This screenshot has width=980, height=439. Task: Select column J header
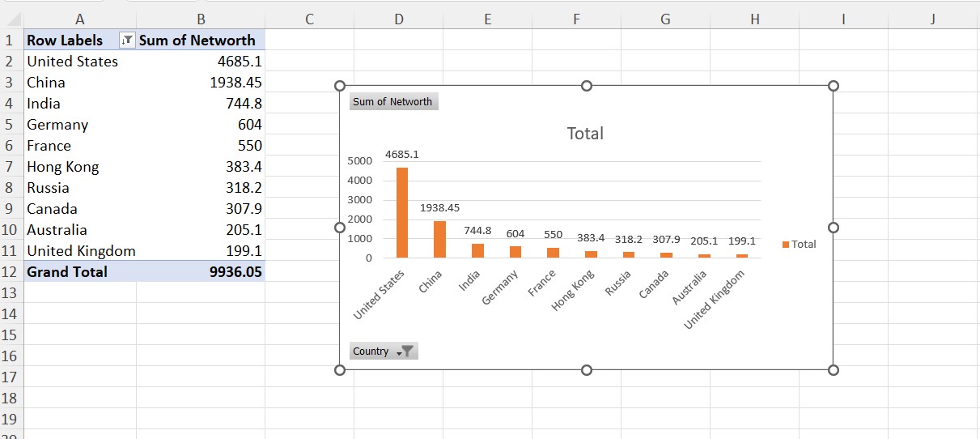click(x=933, y=19)
